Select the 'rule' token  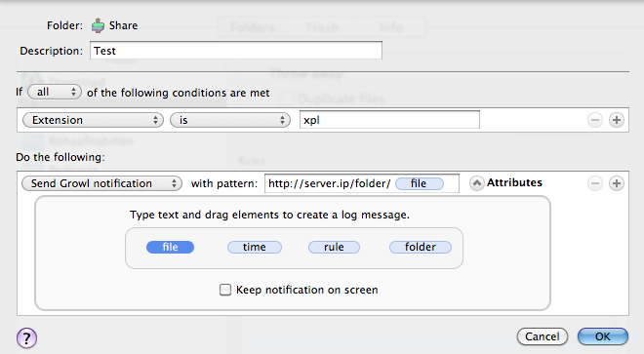334,248
